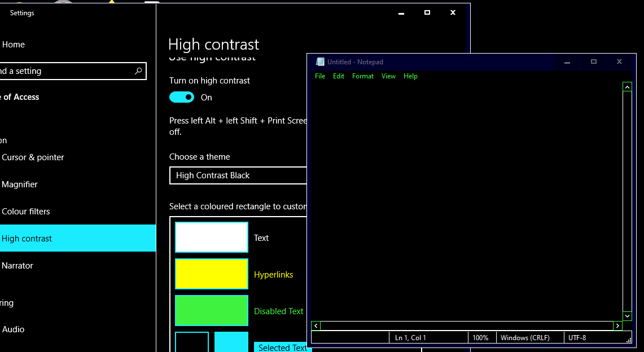Click the search magnifier icon in Settings
The width and height of the screenshot is (644, 352).
(138, 71)
